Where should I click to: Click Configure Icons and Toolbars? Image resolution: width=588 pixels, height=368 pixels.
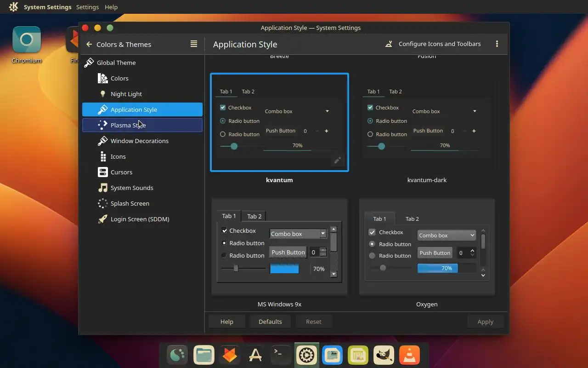pyautogui.click(x=434, y=44)
